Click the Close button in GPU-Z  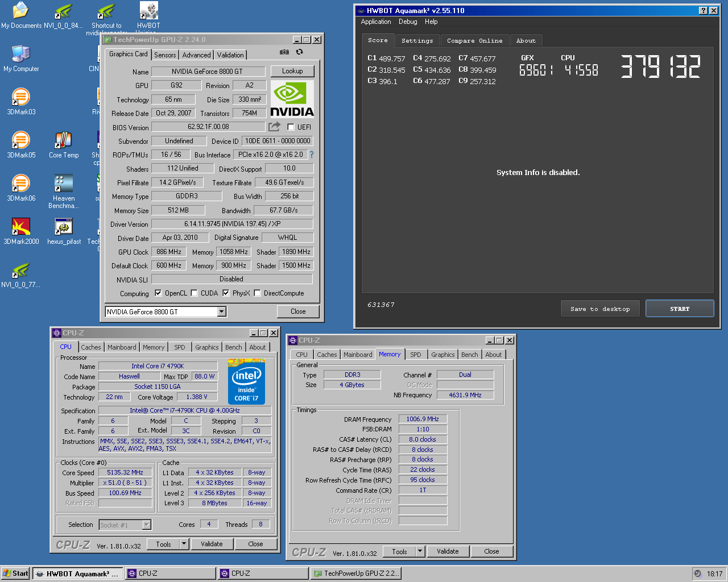pyautogui.click(x=298, y=311)
